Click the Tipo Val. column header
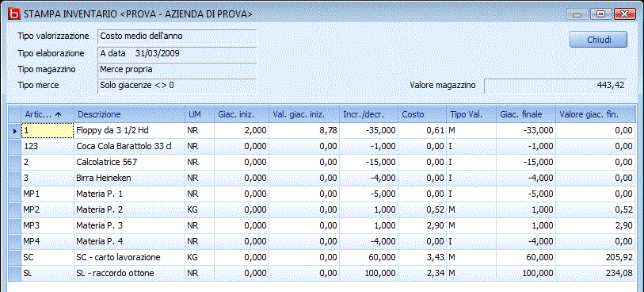This screenshot has height=292, width=644. pos(471,114)
